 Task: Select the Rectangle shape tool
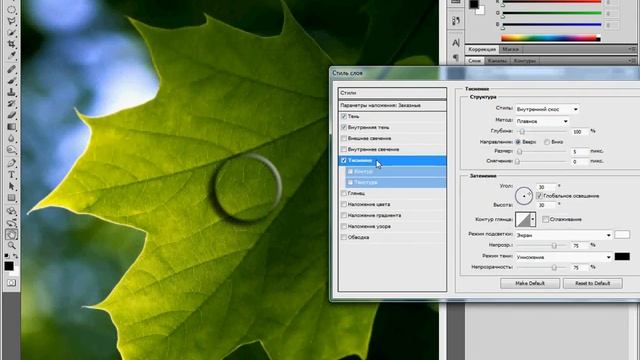(11, 198)
